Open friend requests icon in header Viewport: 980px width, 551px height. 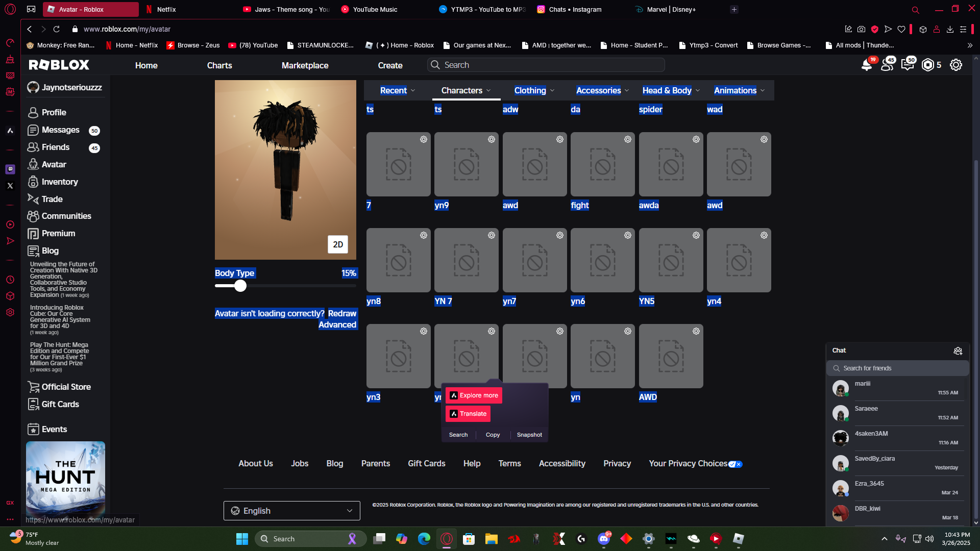(x=887, y=65)
